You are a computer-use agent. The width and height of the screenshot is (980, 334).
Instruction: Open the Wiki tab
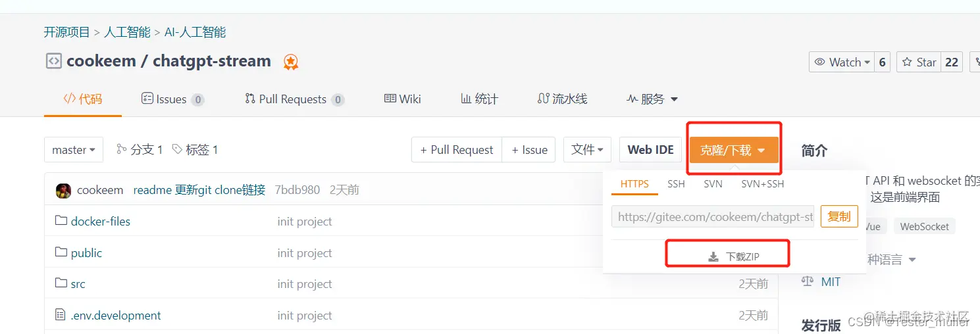click(402, 99)
